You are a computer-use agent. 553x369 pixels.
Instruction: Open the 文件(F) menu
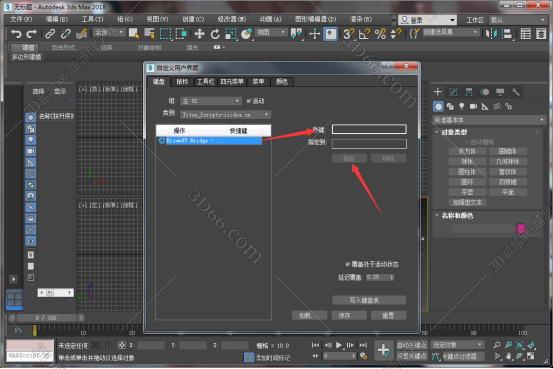(21, 19)
